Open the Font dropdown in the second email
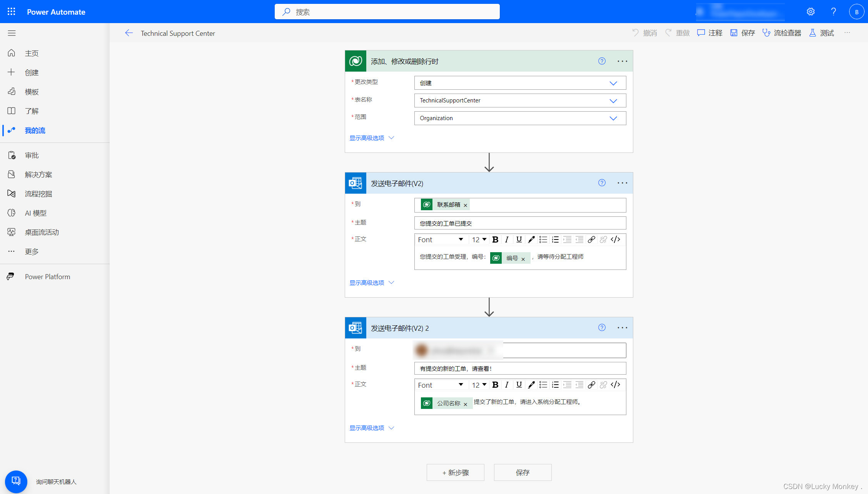 pyautogui.click(x=441, y=385)
